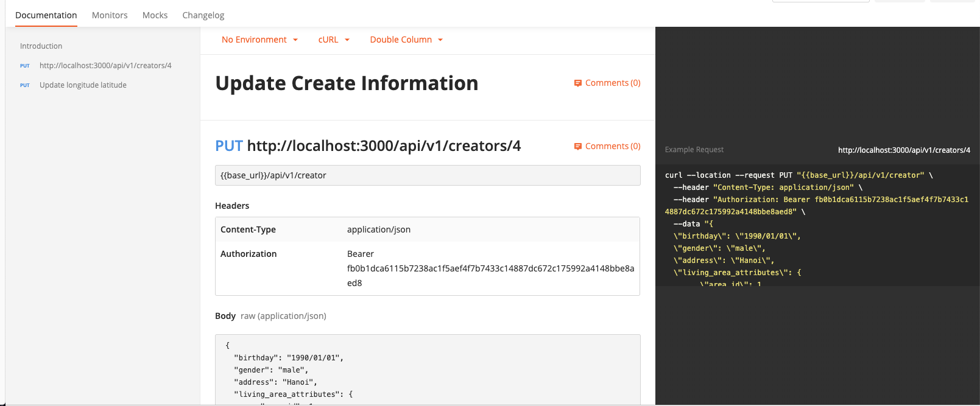Go to the Mocks tab

coord(155,15)
